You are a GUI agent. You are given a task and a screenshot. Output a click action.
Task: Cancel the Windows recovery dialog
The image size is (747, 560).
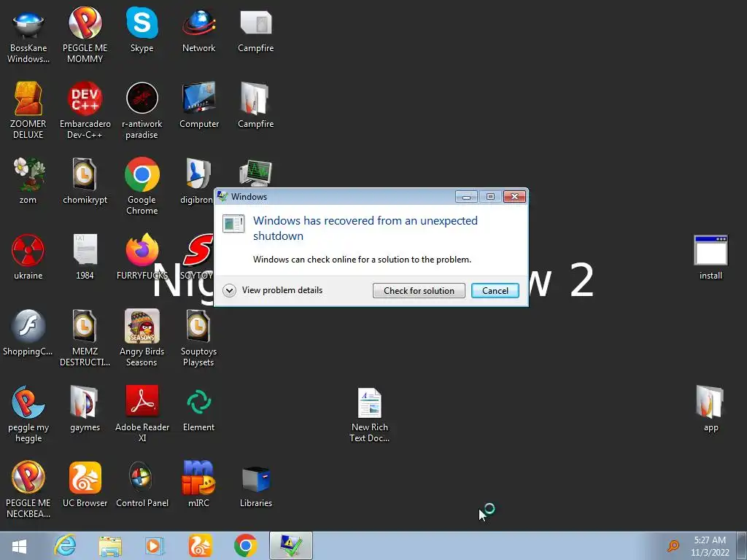495,290
